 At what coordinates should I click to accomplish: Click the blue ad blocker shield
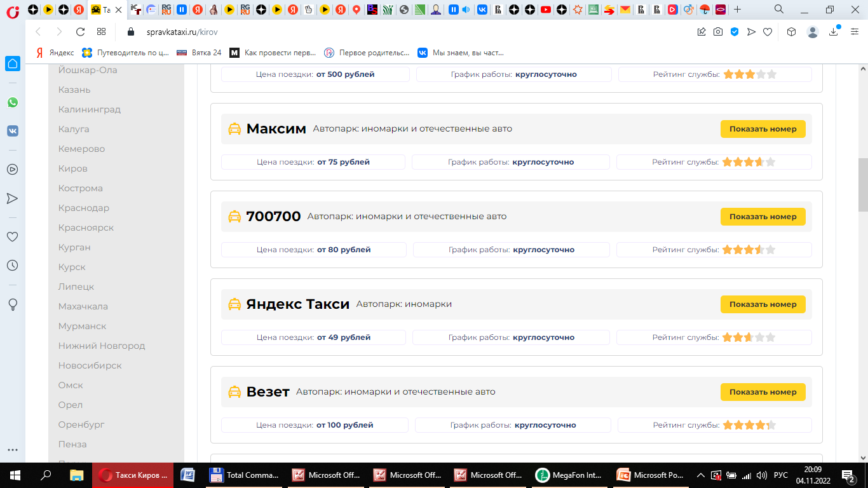click(x=735, y=32)
